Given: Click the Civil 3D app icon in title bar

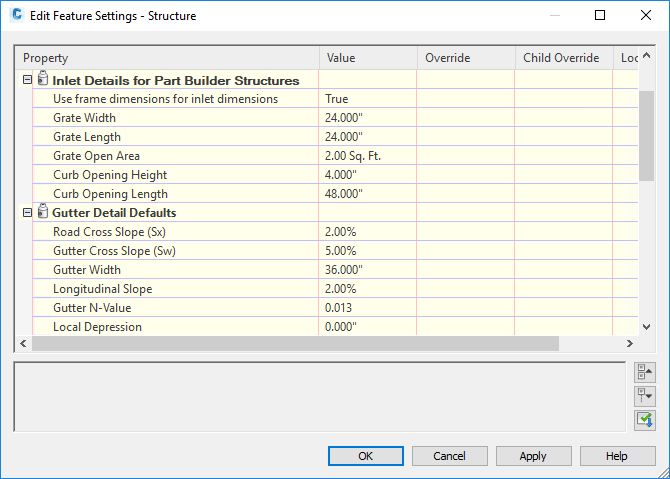Looking at the screenshot, I should point(15,16).
